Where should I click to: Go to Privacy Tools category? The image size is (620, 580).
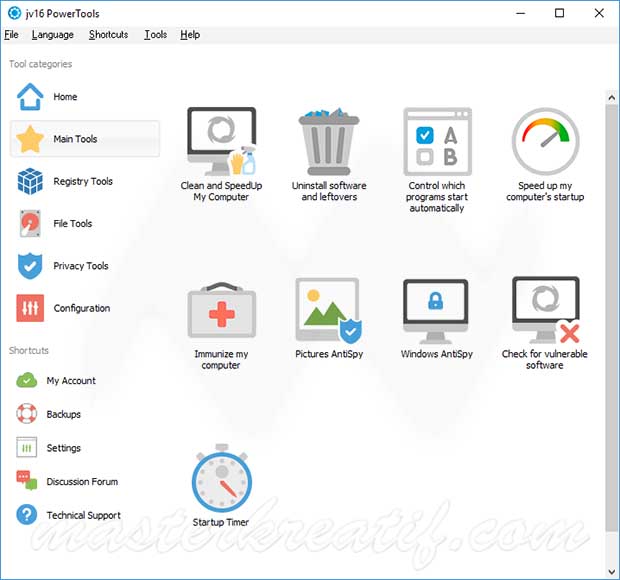click(80, 266)
